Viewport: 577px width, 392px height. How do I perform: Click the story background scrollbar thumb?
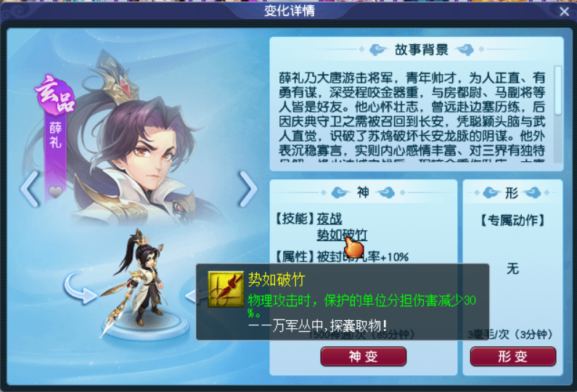click(x=558, y=91)
